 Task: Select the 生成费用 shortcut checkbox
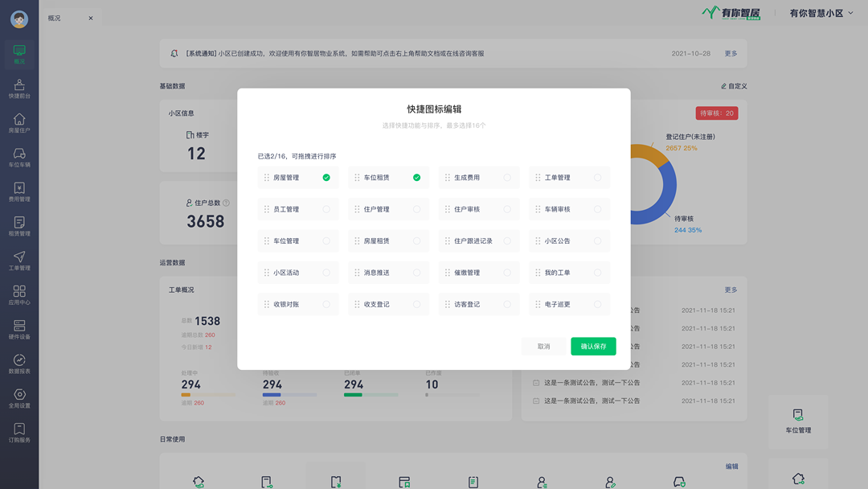coord(507,178)
